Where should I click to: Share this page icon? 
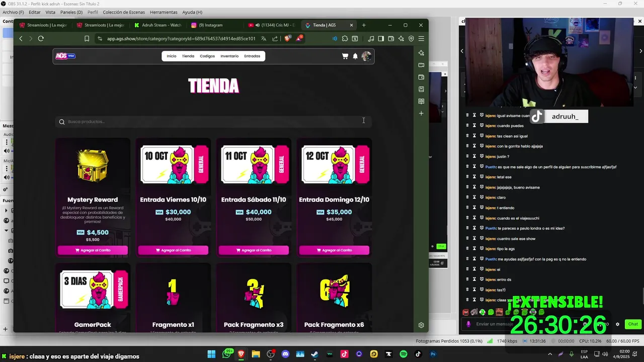coord(275,39)
